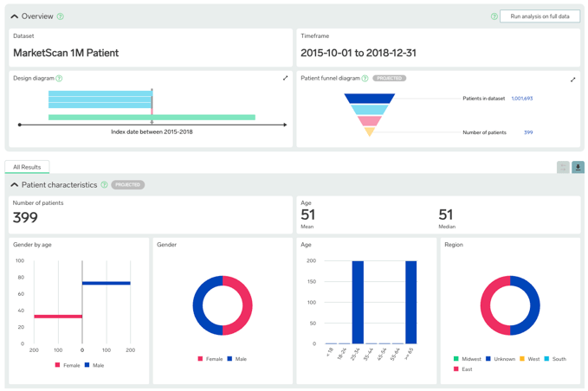Viewport: 588px width, 391px height.
Task: Expand the Patient funnel diagram
Action: pyautogui.click(x=572, y=80)
